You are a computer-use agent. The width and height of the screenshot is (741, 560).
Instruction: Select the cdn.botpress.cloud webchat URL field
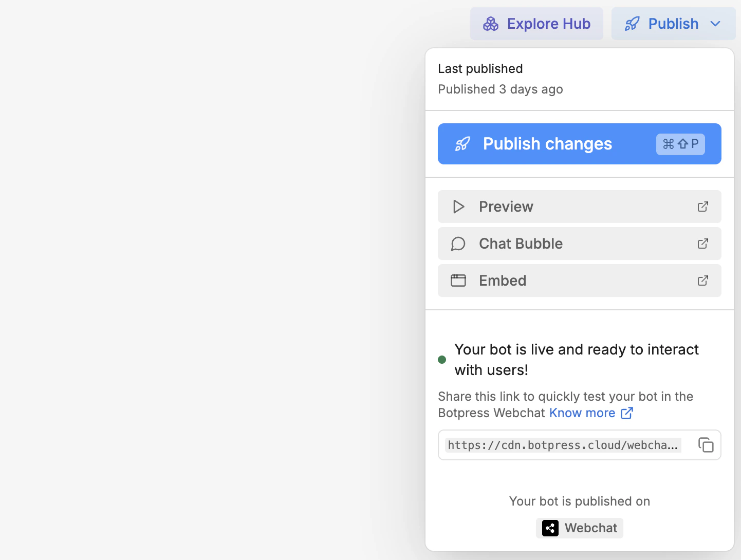pyautogui.click(x=563, y=445)
